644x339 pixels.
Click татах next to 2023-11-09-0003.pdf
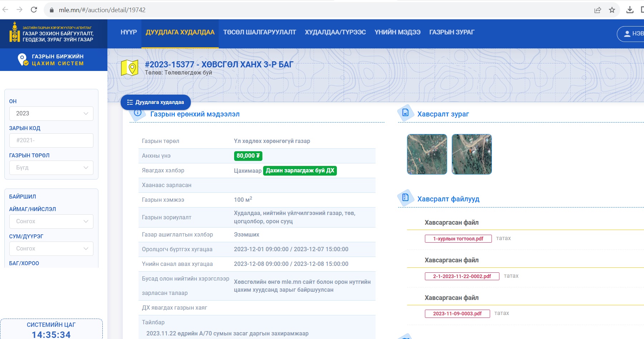point(502,313)
